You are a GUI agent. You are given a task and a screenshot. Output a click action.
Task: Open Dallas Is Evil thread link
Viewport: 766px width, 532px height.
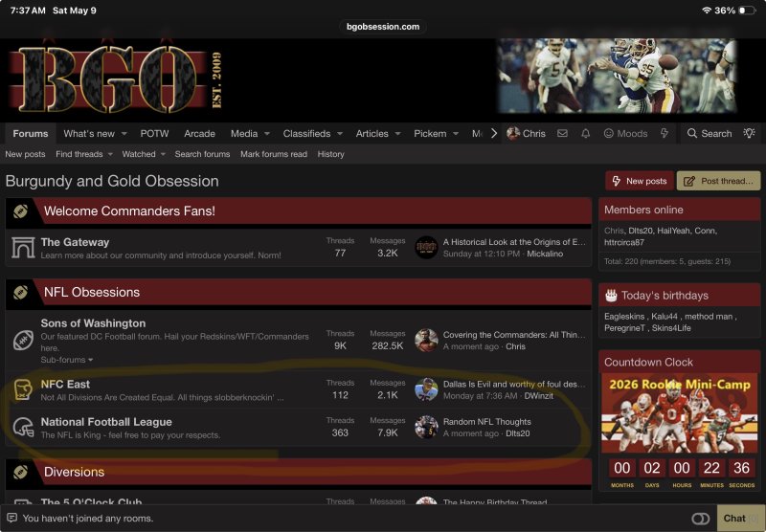514,384
